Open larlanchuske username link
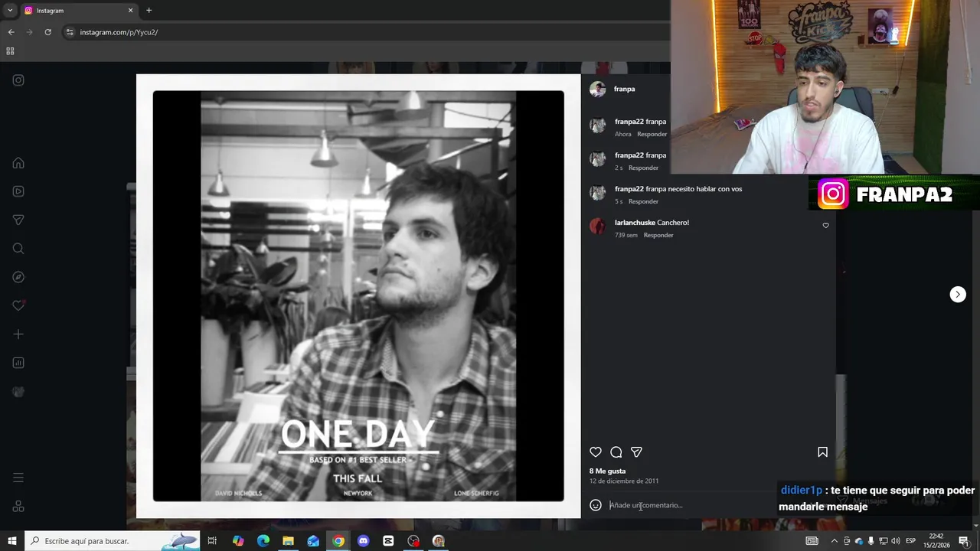This screenshot has height=551, width=980. [635, 223]
